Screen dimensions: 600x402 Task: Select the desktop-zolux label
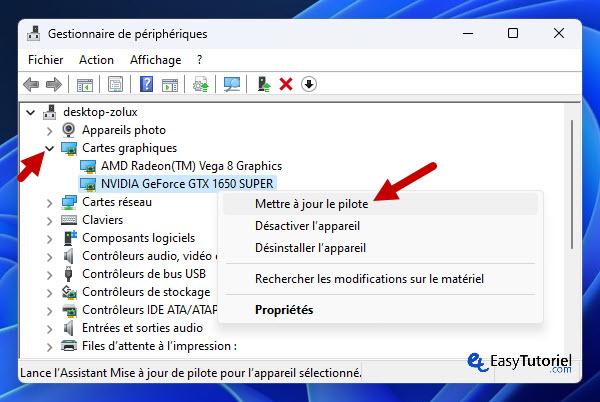tap(100, 112)
